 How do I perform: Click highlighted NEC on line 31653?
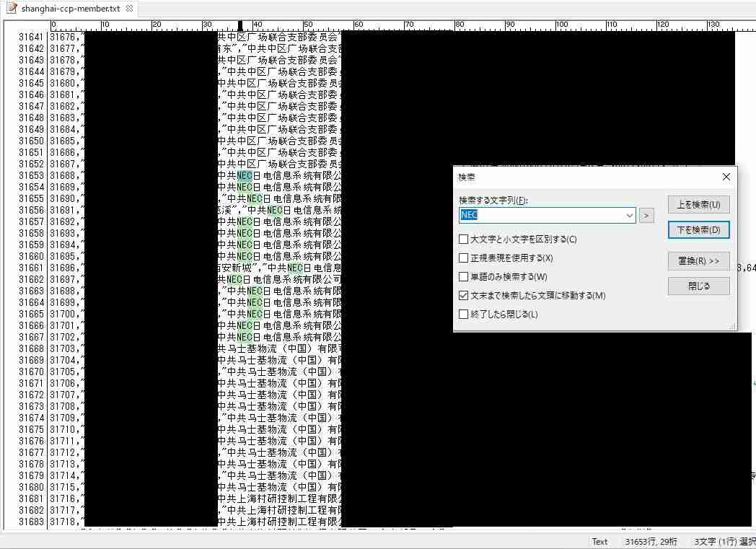tap(245, 175)
